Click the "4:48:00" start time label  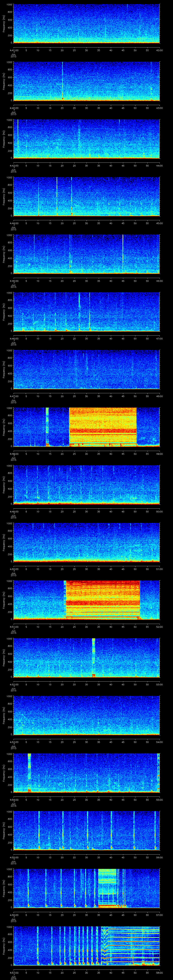[x=14, y=454]
